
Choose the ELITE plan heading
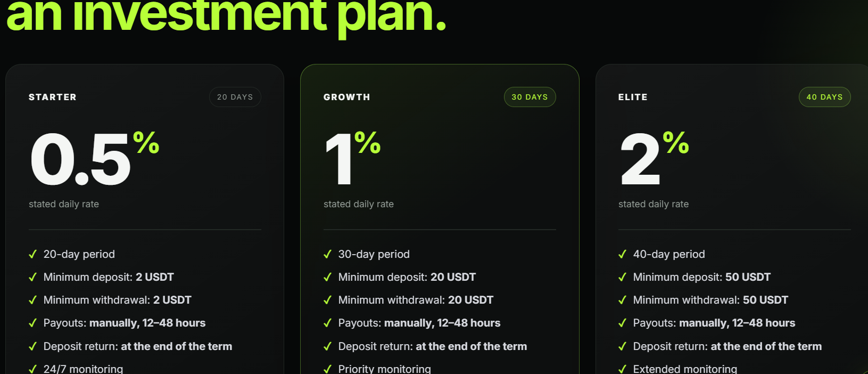pyautogui.click(x=633, y=97)
